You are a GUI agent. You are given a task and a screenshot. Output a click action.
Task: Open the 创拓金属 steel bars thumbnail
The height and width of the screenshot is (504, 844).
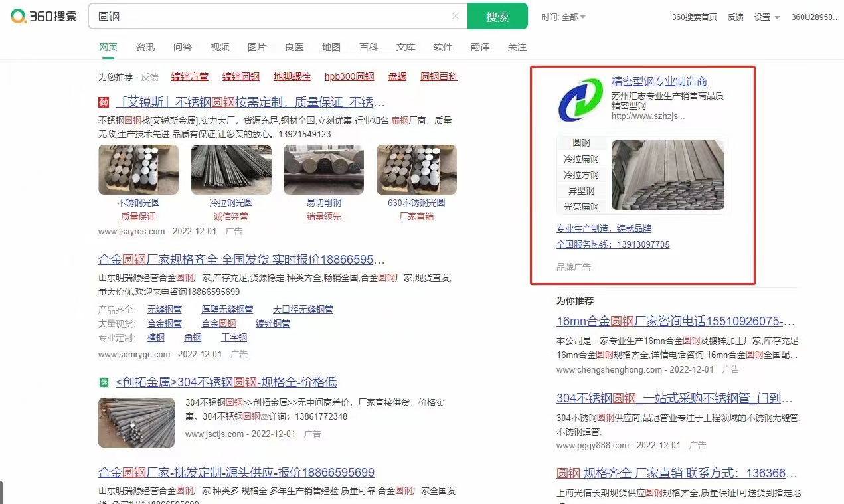(136, 422)
